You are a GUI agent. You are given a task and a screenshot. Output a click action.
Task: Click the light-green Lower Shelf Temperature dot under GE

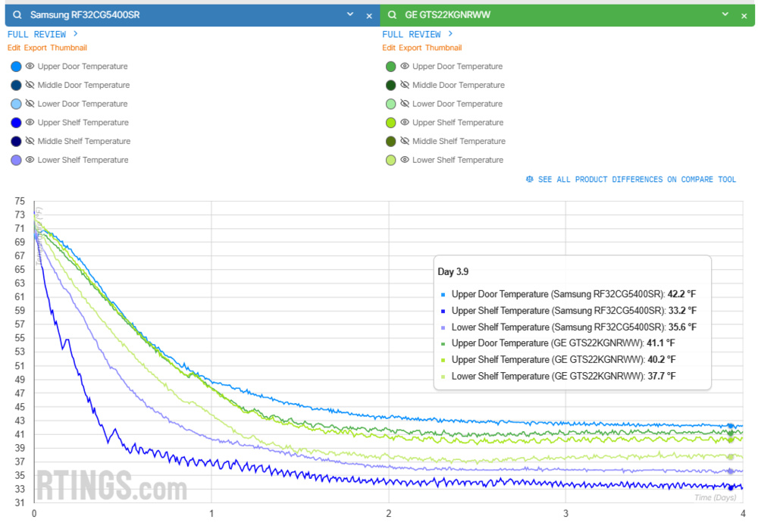pos(390,160)
